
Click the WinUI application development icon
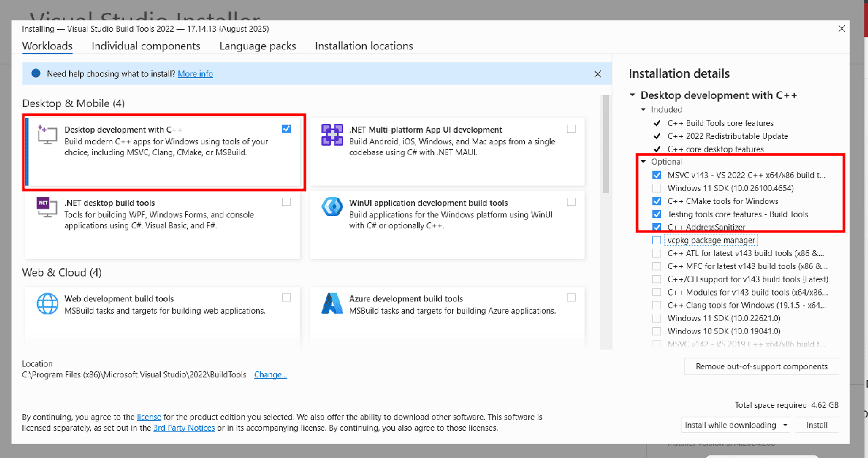(x=332, y=207)
